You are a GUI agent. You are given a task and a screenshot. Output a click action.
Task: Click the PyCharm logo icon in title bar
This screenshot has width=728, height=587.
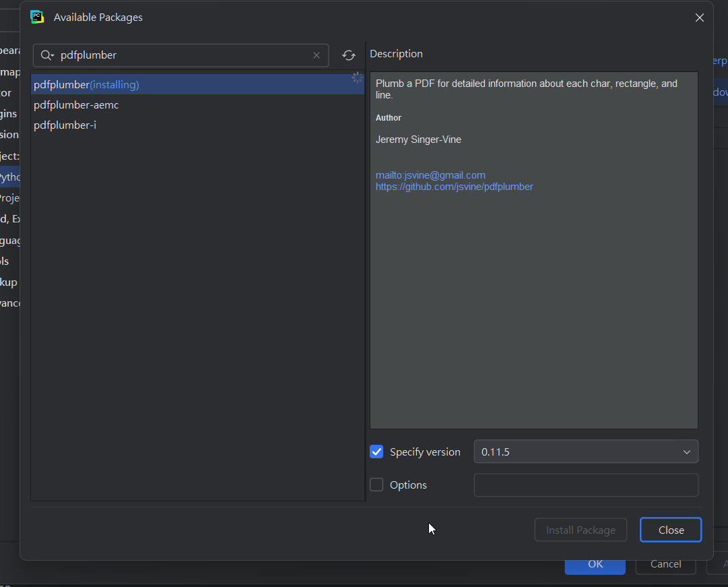[37, 17]
